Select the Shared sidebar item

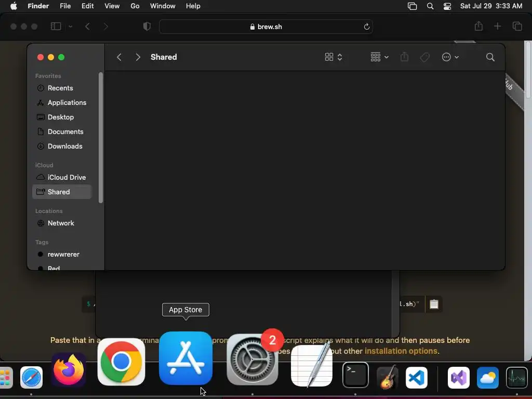[62, 192]
